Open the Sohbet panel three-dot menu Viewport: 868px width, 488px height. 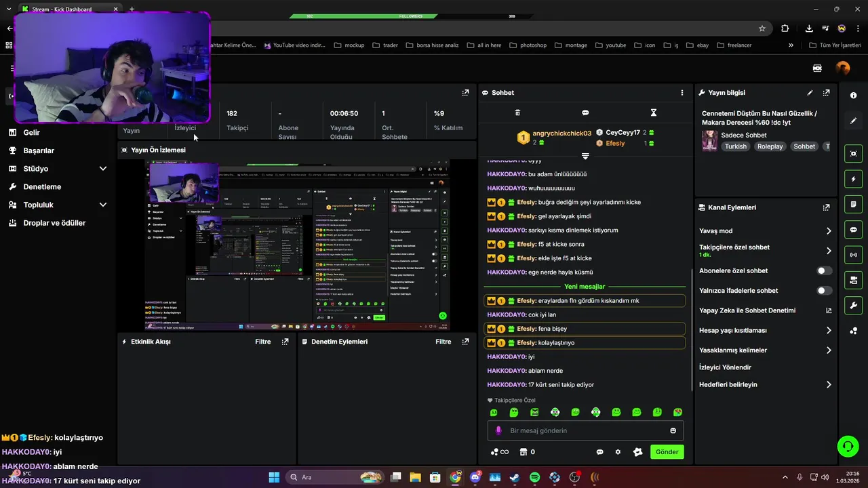[682, 93]
